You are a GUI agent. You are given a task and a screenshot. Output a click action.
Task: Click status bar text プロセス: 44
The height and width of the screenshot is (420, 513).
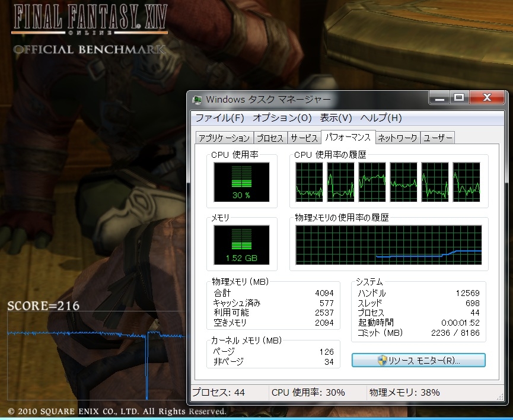[219, 393]
